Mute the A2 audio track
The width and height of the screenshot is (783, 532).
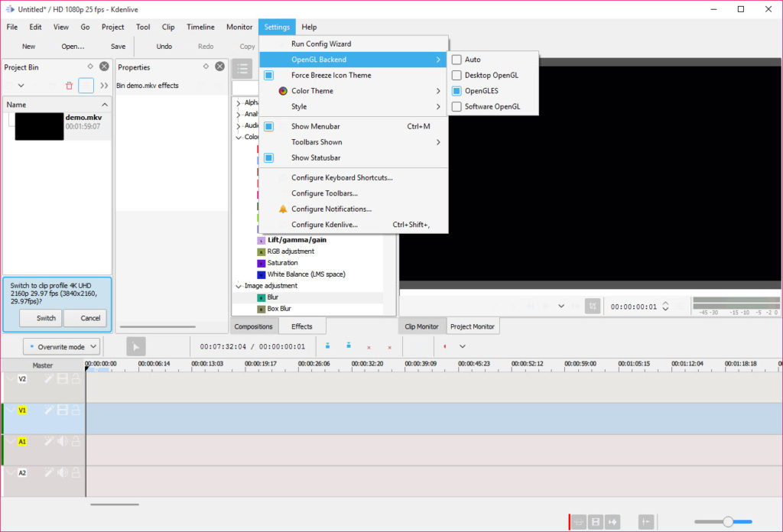tap(63, 472)
